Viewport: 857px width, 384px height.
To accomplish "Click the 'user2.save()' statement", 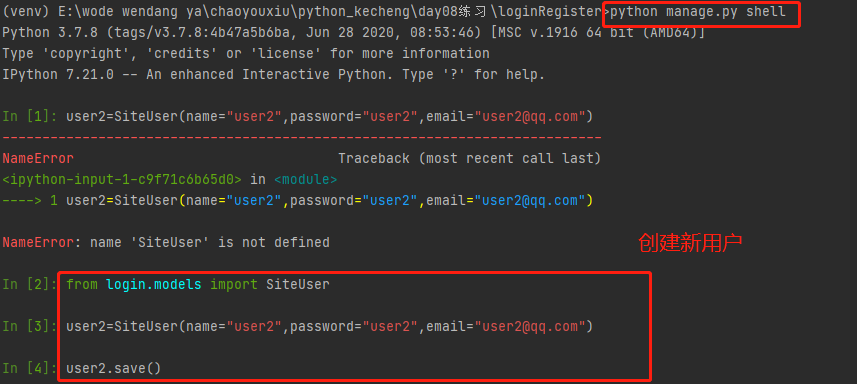I will tap(114, 369).
